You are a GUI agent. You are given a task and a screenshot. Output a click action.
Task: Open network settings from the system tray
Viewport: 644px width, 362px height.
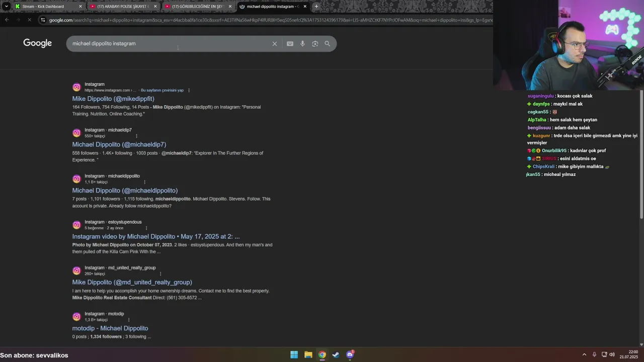click(604, 354)
